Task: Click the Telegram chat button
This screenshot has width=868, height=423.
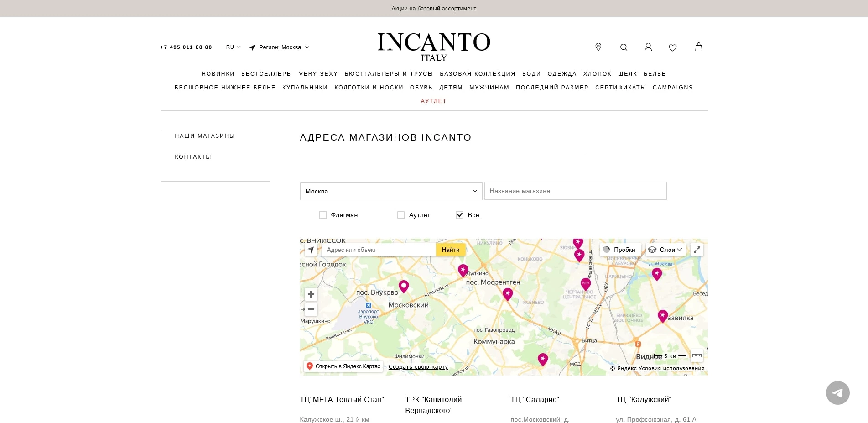Action: pos(837,393)
